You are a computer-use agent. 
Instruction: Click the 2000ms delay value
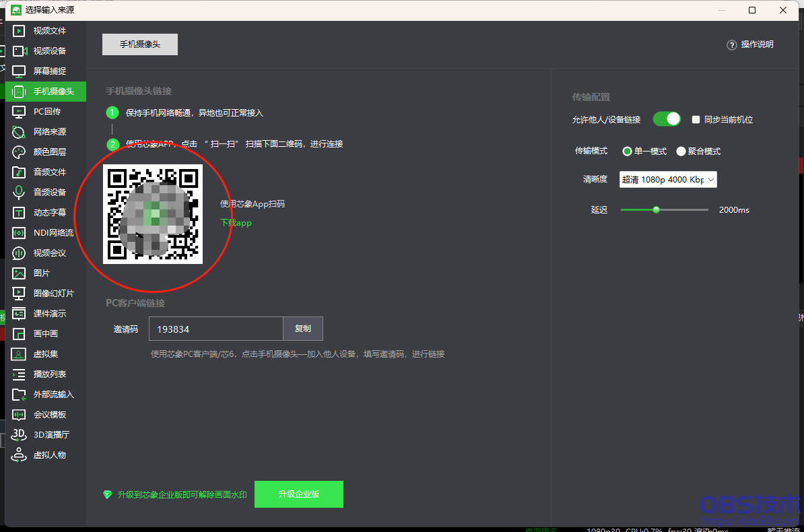pos(734,210)
